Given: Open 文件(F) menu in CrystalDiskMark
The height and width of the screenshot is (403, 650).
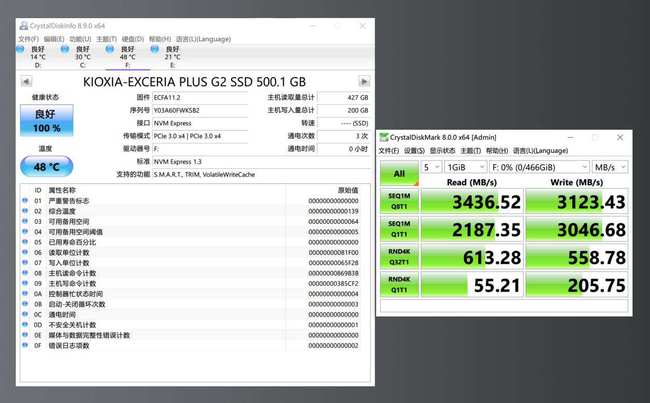Looking at the screenshot, I should [389, 151].
